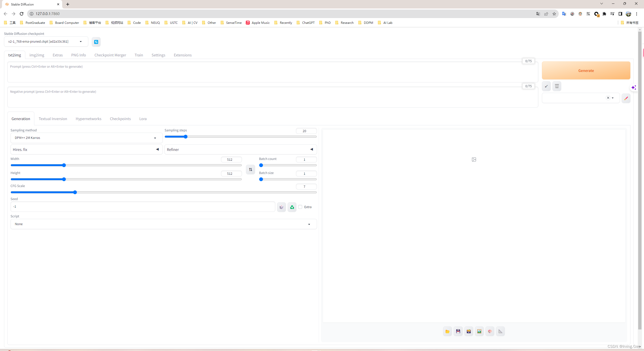The image size is (644, 351).
Task: Click the resize swap icon between Width and Height
Action: 251,169
